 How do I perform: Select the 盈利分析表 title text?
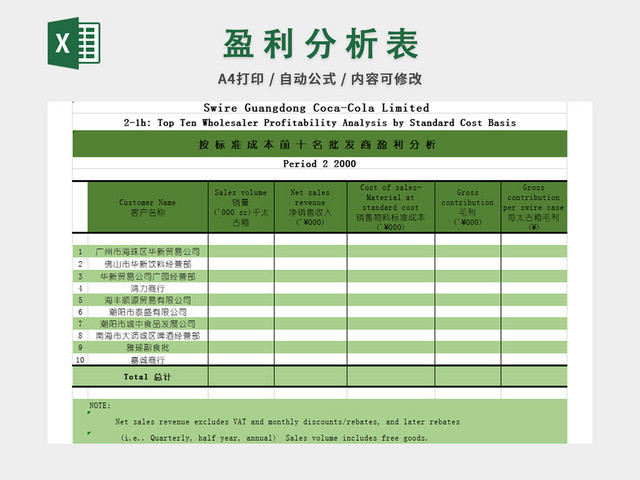(x=321, y=44)
